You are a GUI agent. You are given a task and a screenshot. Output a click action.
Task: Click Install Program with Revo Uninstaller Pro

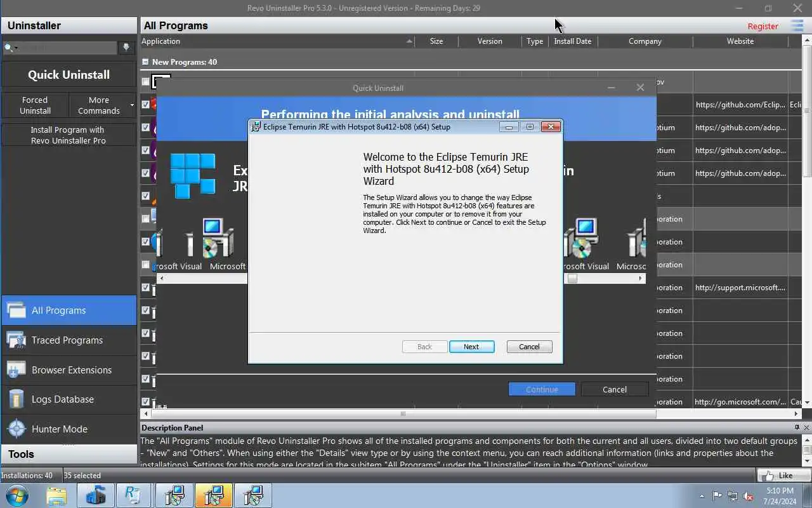point(69,135)
